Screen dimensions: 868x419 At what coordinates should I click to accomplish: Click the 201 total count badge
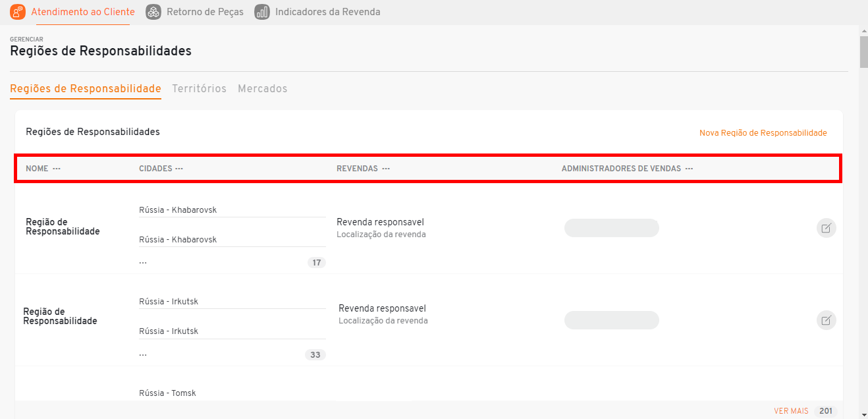coord(826,411)
